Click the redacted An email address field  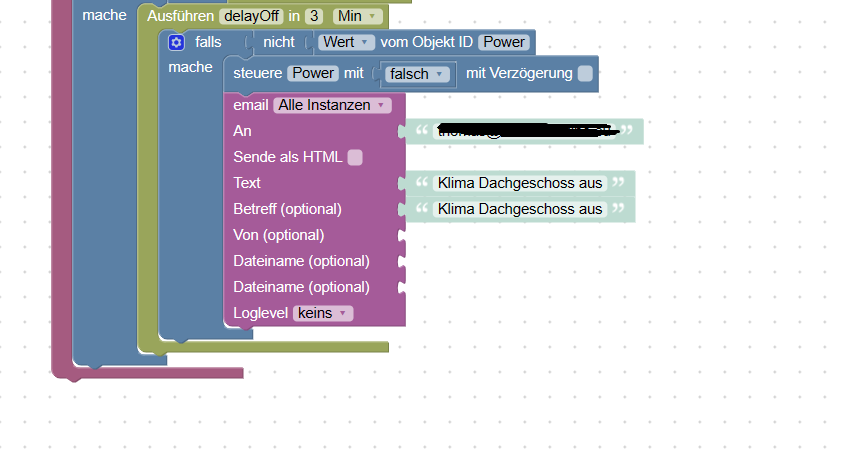click(525, 131)
